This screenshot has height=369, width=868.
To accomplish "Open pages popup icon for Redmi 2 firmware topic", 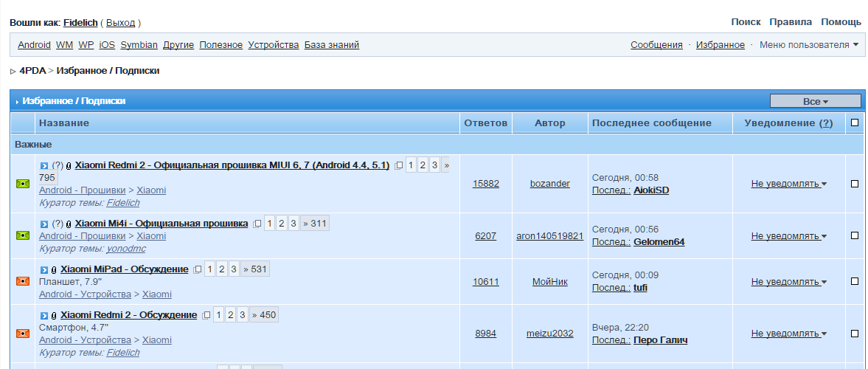I will click(398, 165).
